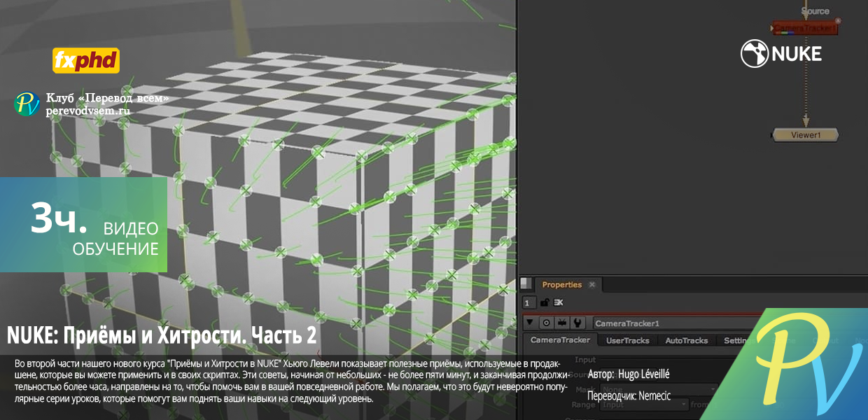Viewport: 868px width, 420px height.
Task: Open the Settings tab
Action: click(x=737, y=341)
